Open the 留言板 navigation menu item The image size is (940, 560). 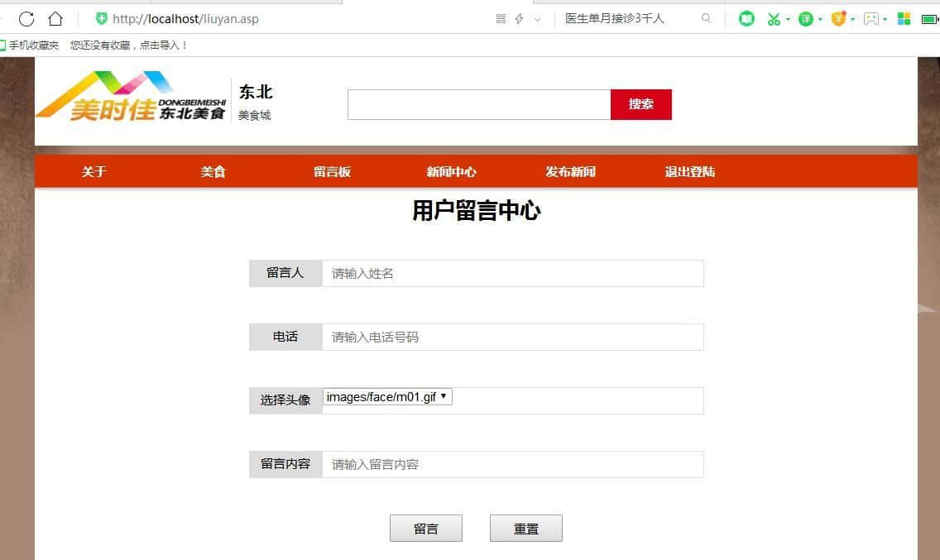click(332, 172)
